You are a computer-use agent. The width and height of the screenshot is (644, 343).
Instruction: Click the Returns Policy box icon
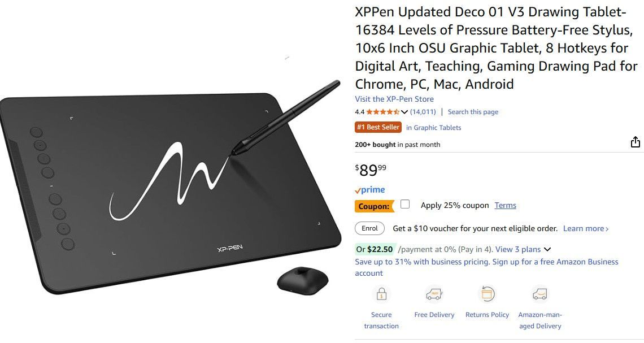pos(487,294)
